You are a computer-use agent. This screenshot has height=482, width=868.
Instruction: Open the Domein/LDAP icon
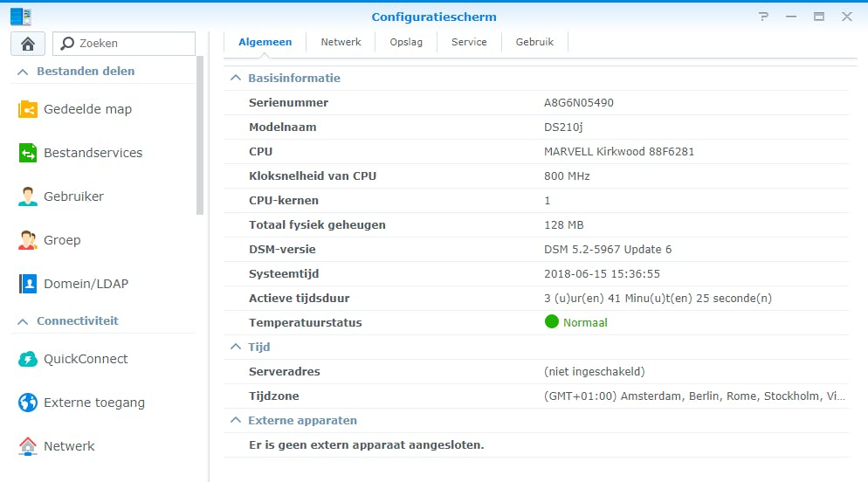click(28, 284)
